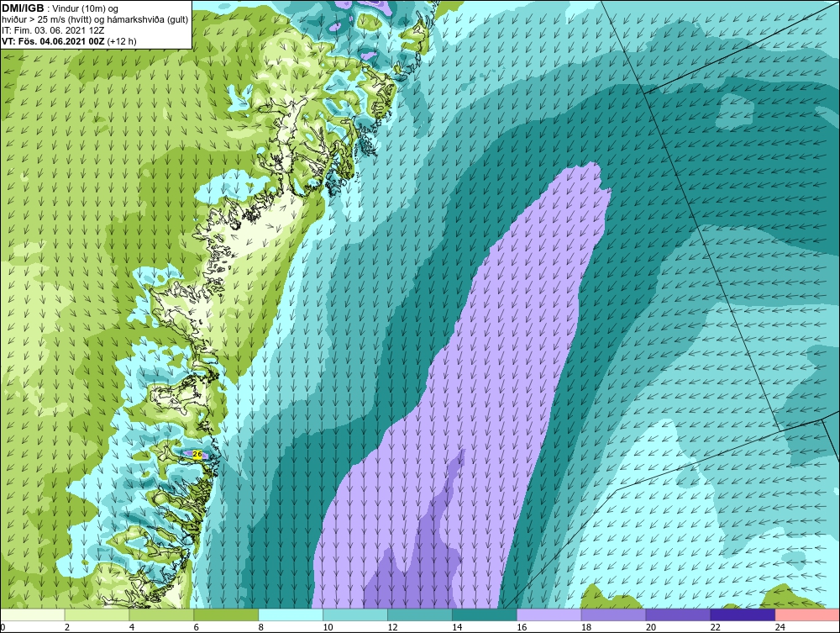Screen dimensions: 840x633
Task: Choose the turquoise 10–12 legend swatch
Action: 355,615
